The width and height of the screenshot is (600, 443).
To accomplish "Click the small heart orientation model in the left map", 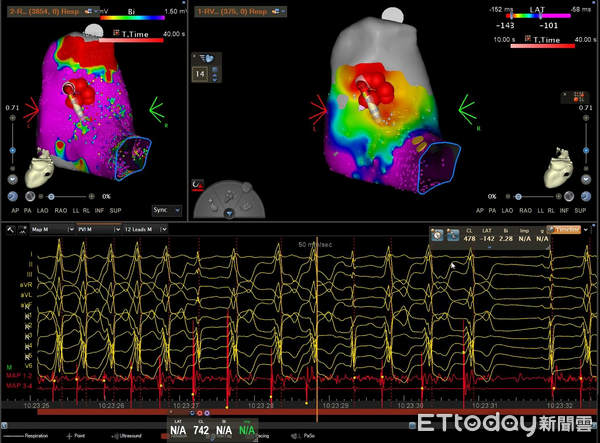I will tap(39, 168).
